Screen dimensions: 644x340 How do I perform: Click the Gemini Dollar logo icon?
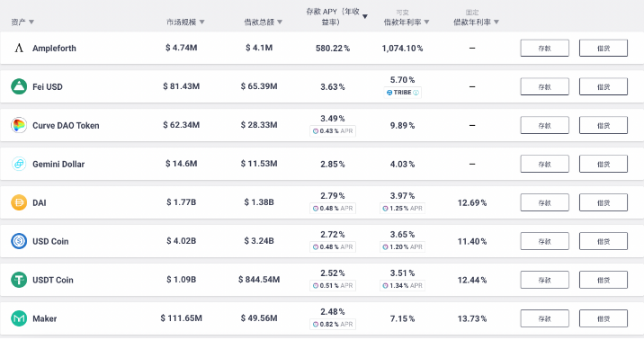coord(19,164)
